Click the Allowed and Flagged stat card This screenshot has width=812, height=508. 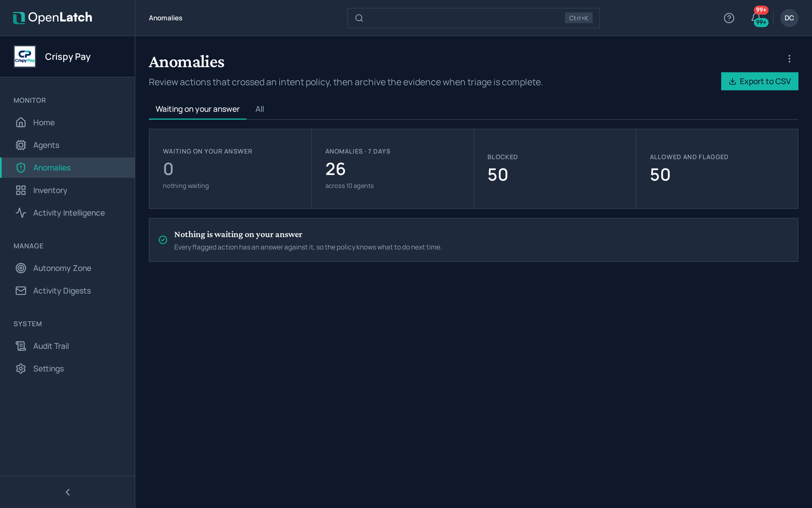click(717, 169)
